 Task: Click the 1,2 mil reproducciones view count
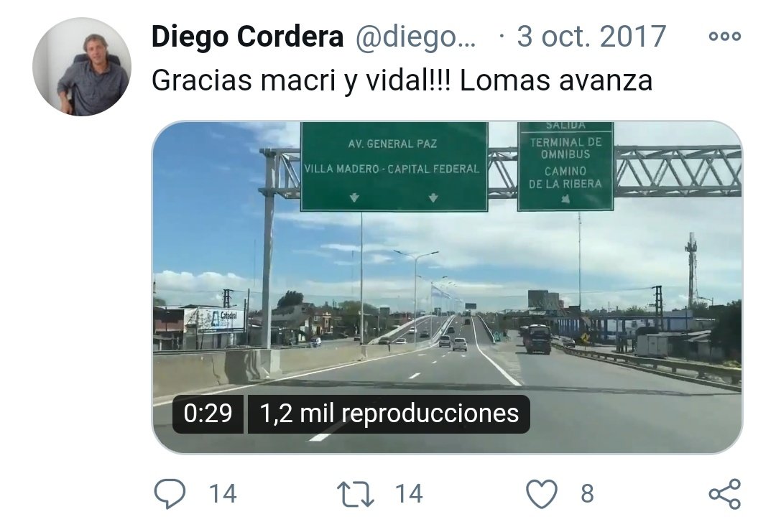(389, 414)
